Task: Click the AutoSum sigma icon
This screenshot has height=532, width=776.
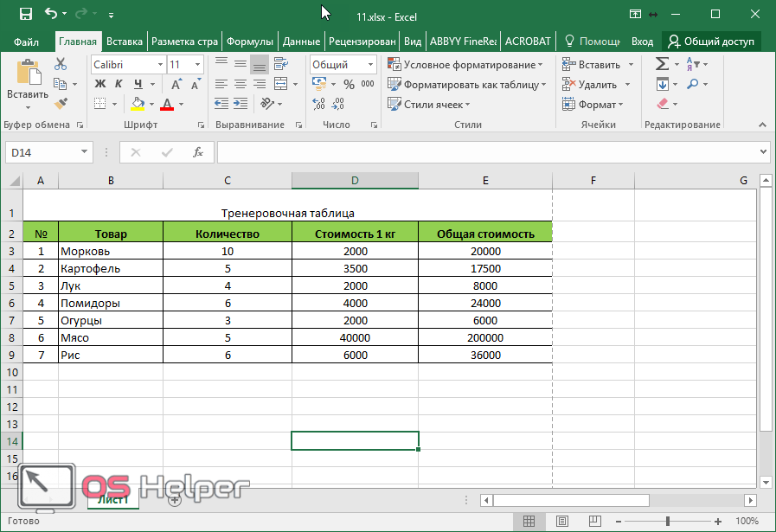Action: (662, 64)
